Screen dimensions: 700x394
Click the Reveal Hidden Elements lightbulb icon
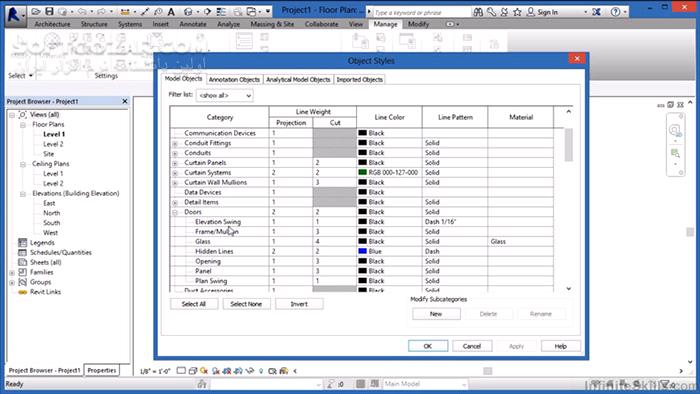click(261, 371)
